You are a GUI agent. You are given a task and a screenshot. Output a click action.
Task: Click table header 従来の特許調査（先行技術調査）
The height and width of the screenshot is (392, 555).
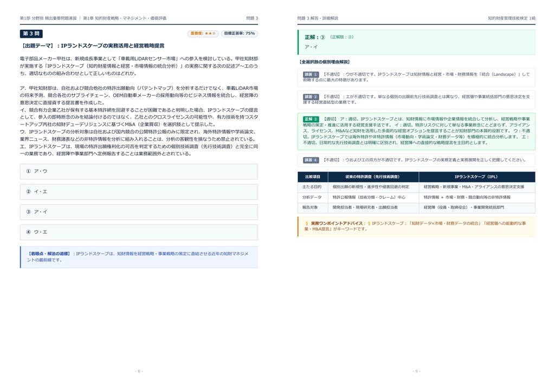[373, 177]
